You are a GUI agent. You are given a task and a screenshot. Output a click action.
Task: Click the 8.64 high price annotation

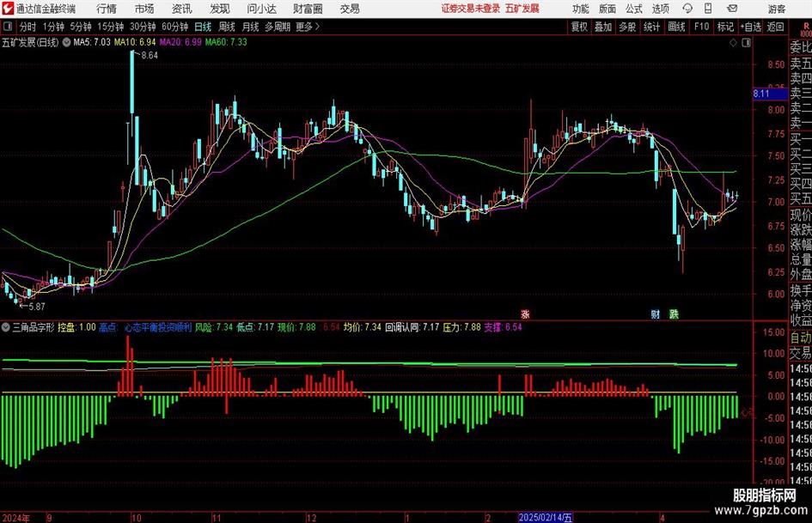150,56
